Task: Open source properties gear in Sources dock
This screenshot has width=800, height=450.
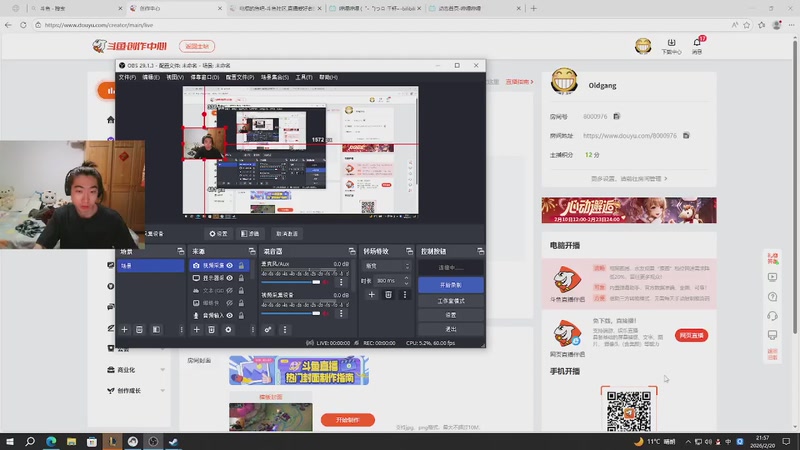Action: (228, 330)
